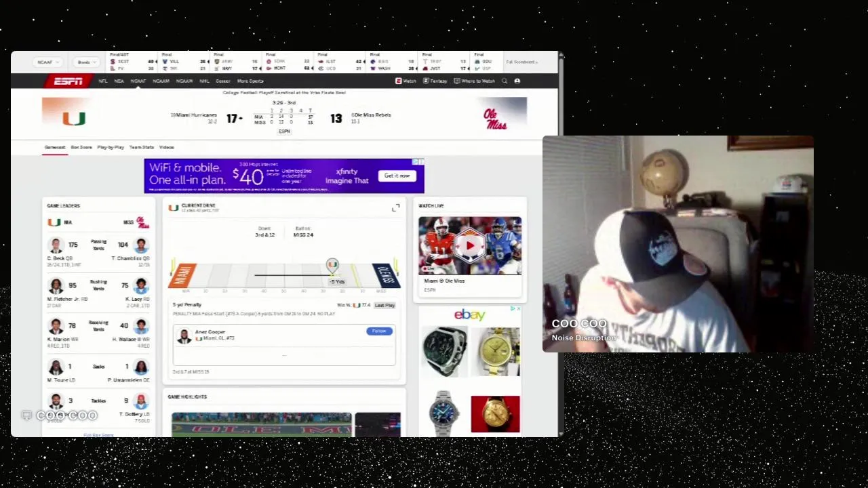Open the first game highlight video thumbnail
Image resolution: width=868 pixels, height=488 pixels.
tap(262, 424)
